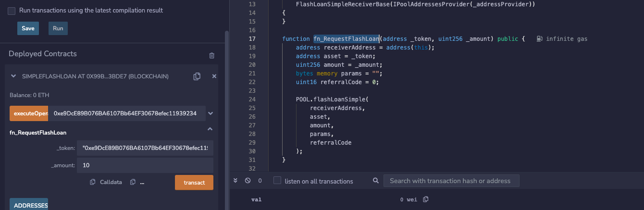Clear the terminal with the ban icon
Viewport: 644px width, 210px height.
tap(248, 181)
